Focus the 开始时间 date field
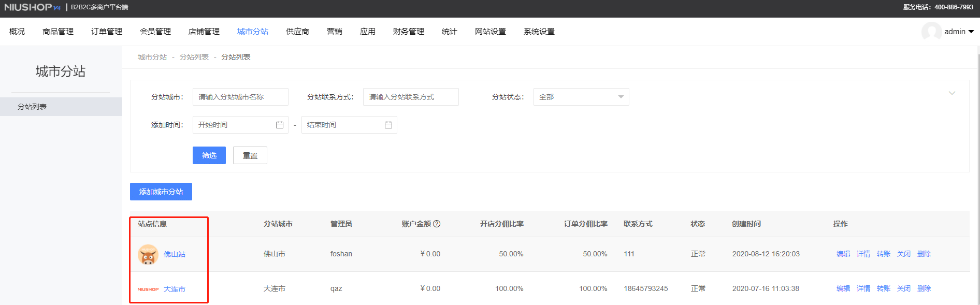 click(240, 125)
